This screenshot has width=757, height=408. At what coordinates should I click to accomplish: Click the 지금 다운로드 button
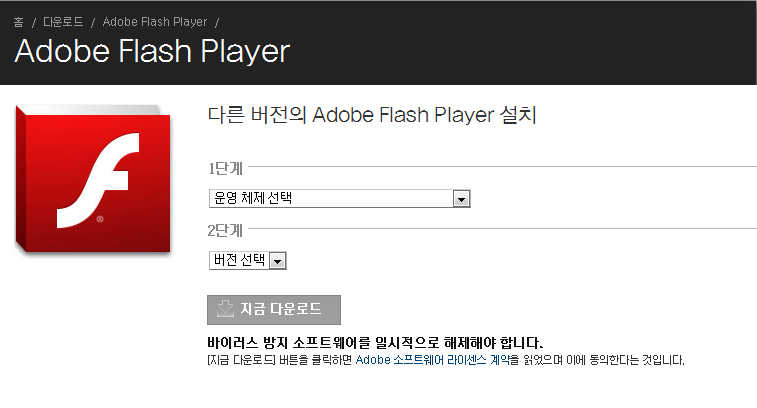pyautogui.click(x=274, y=310)
